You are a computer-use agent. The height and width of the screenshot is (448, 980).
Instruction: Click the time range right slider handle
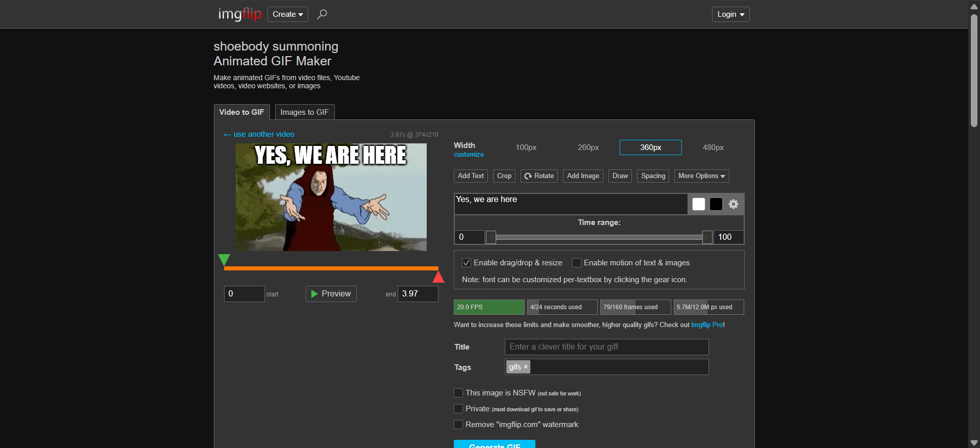point(707,237)
